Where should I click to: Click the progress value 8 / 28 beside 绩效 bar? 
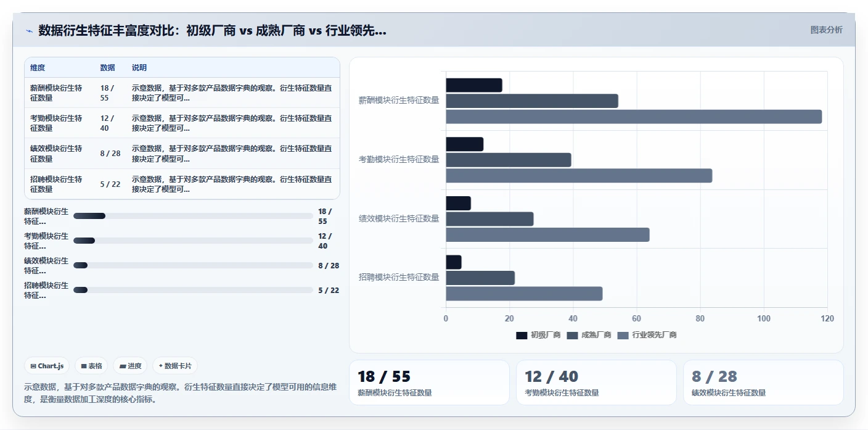pyautogui.click(x=329, y=265)
